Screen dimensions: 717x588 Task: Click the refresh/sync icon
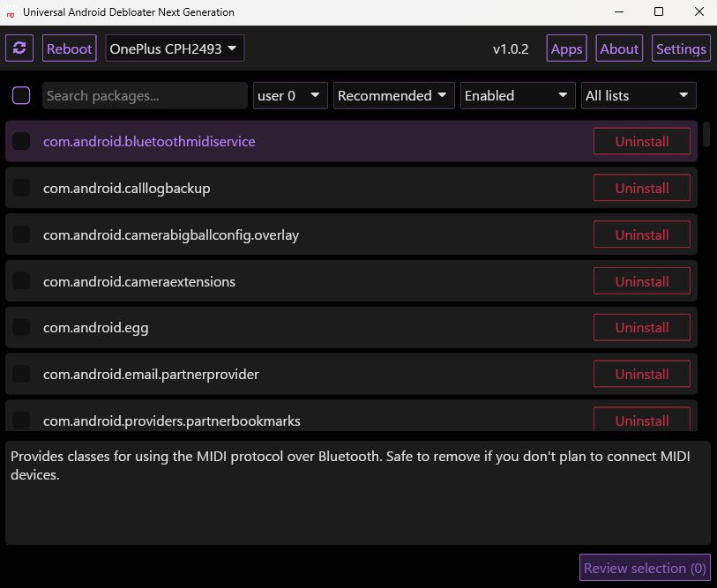pyautogui.click(x=19, y=48)
